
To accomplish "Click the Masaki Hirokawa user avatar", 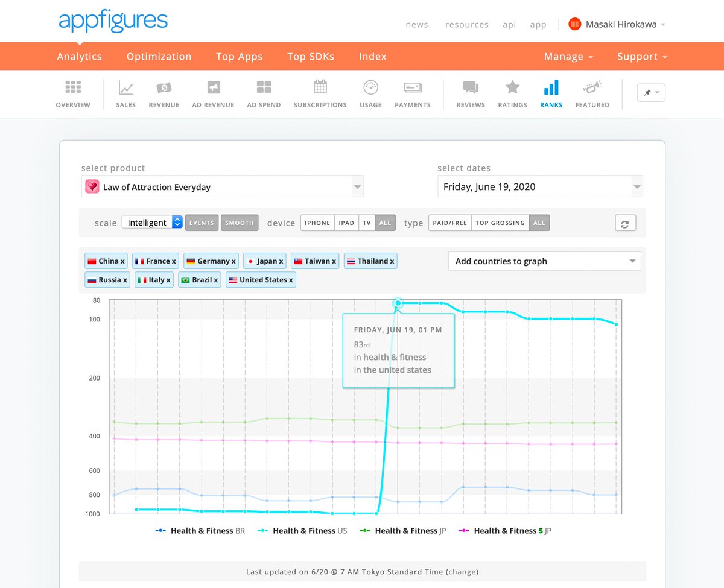I will pos(575,24).
